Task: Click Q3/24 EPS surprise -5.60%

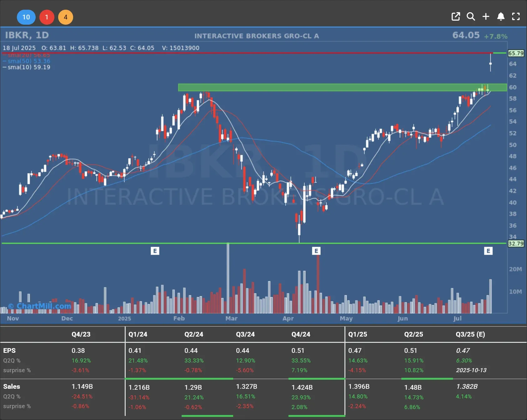Action: [x=245, y=370]
